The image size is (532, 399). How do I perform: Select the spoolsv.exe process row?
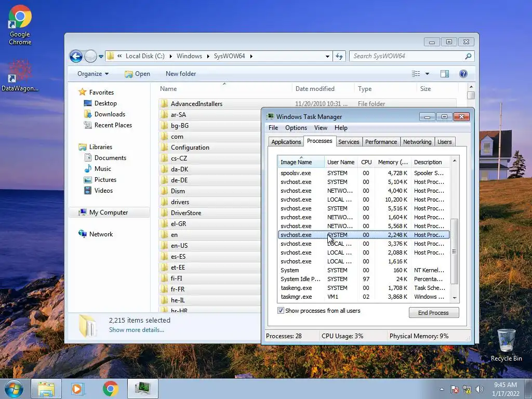(x=364, y=173)
